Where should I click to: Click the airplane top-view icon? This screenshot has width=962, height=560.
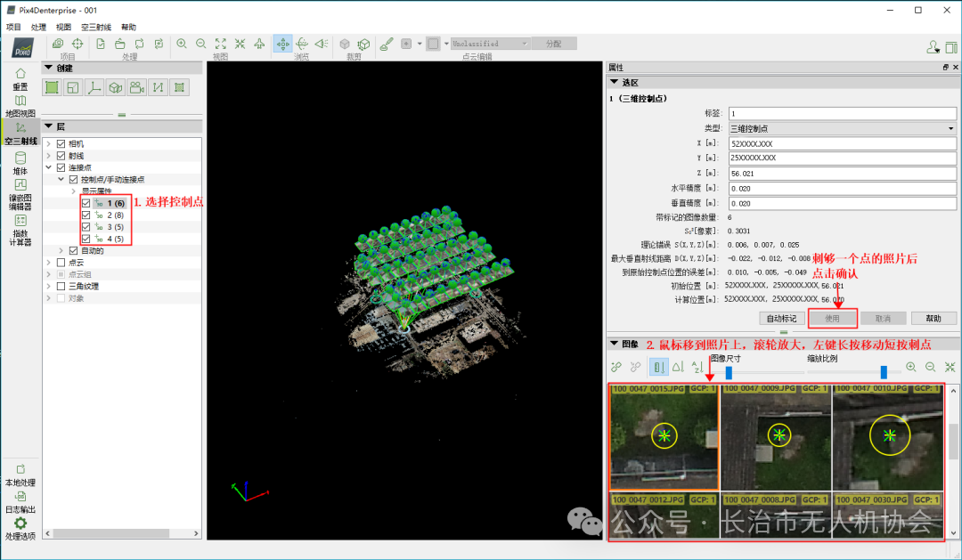click(x=259, y=44)
